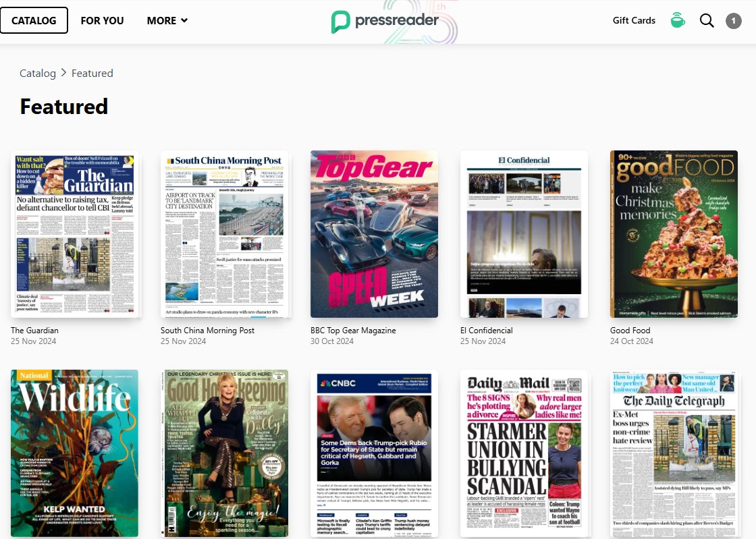
Task: Open the search magnifier icon
Action: 706,21
